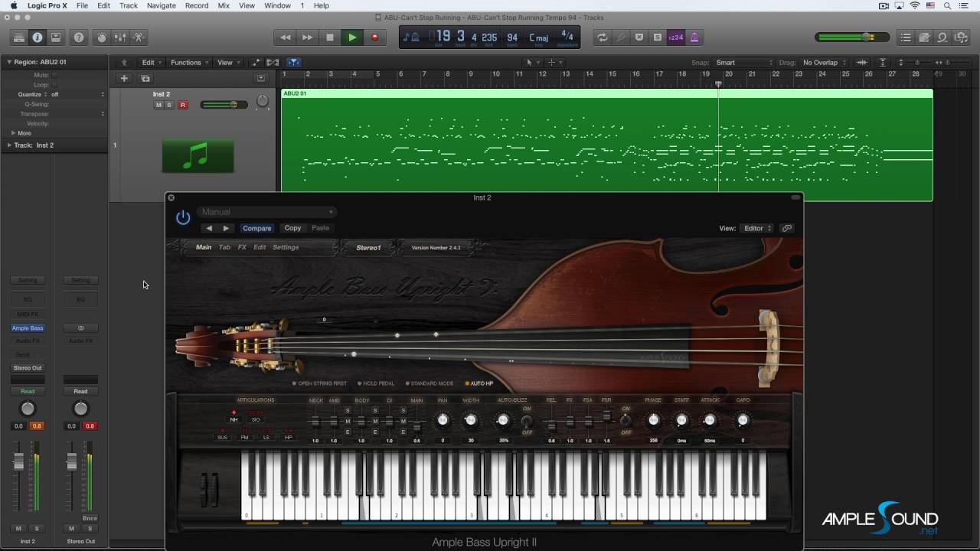Open the Mix menu
The height and width of the screenshot is (551, 980).
coord(224,5)
